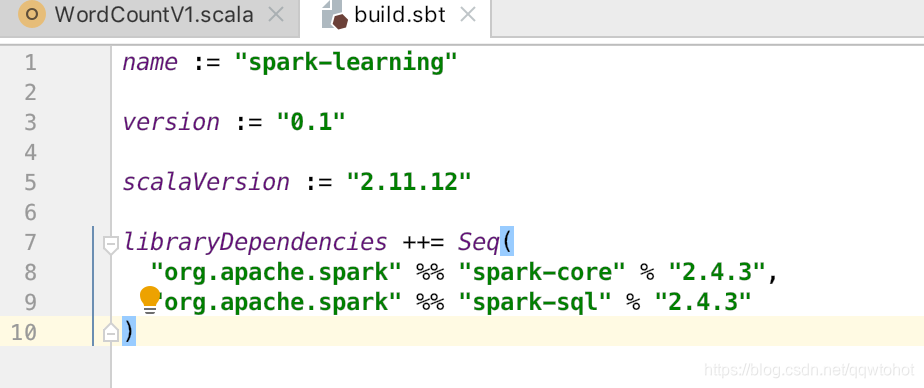Click the word name on line 1
Image resolution: width=924 pixels, height=388 pixels.
150,63
